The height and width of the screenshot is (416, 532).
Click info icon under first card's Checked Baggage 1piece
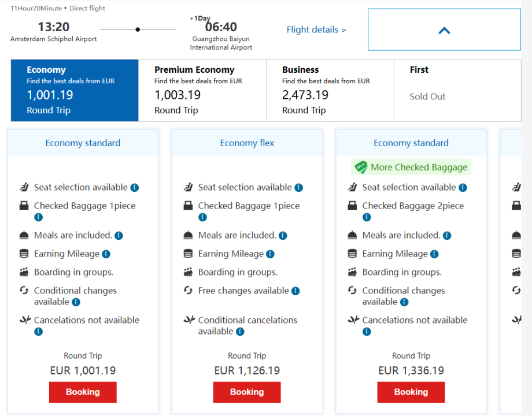click(39, 217)
